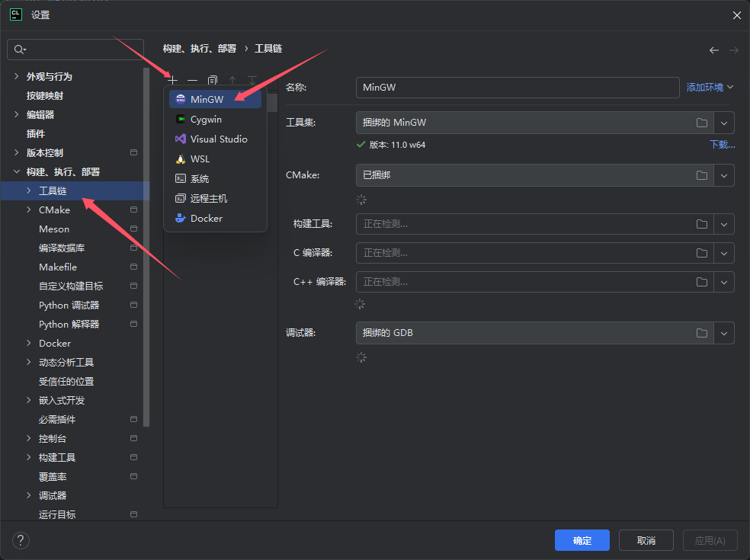
Task: Click the 下载... link
Action: 723,145
